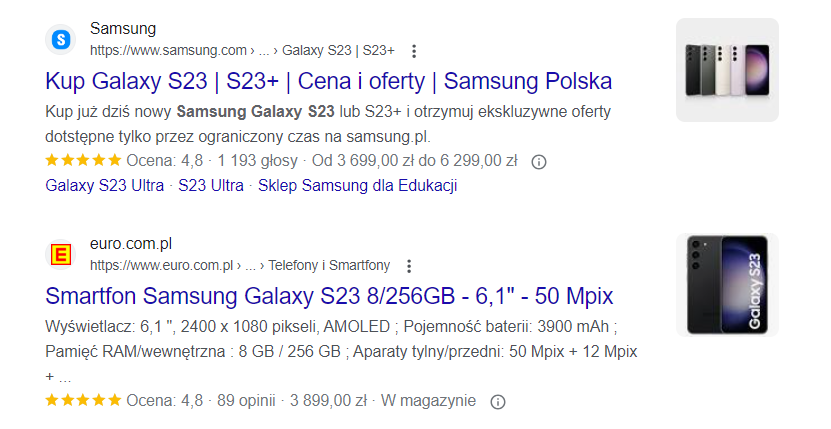831x429 pixels.
Task: Open the three-dot menu beside the Samsung URL
Action: tap(414, 51)
